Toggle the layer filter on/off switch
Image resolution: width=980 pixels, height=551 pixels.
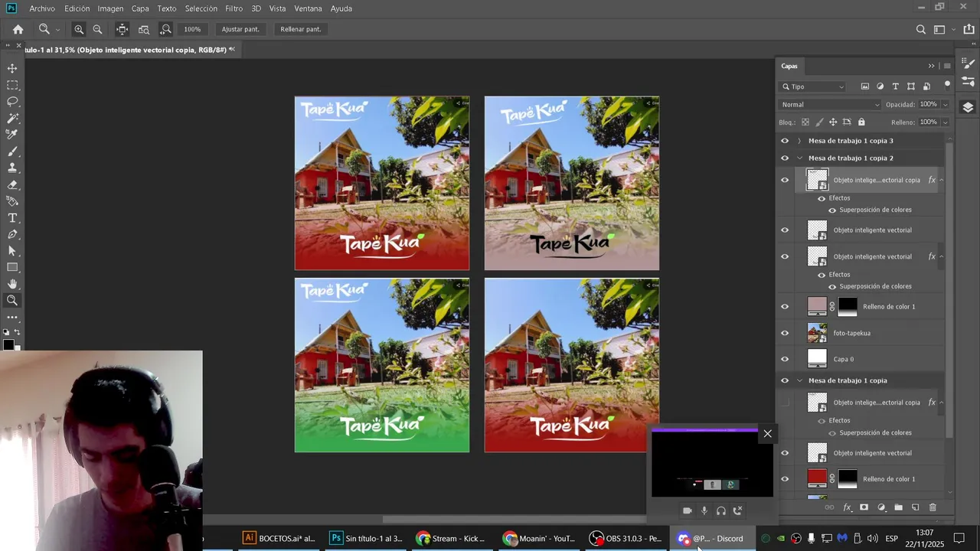point(947,85)
